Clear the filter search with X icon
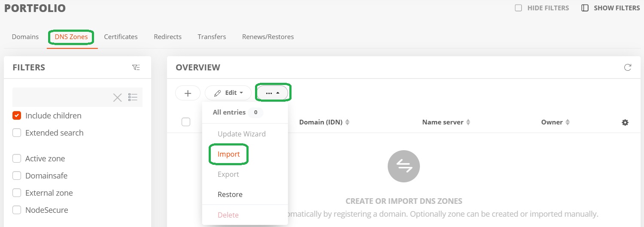This screenshot has width=644, height=227. tap(118, 98)
